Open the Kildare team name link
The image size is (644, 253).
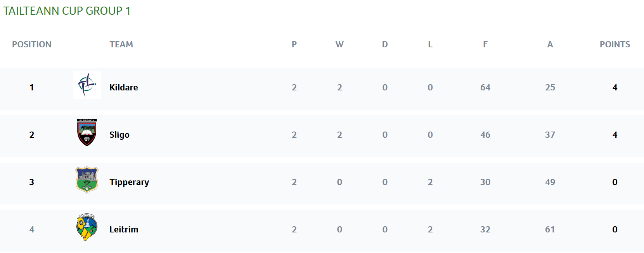coord(123,87)
